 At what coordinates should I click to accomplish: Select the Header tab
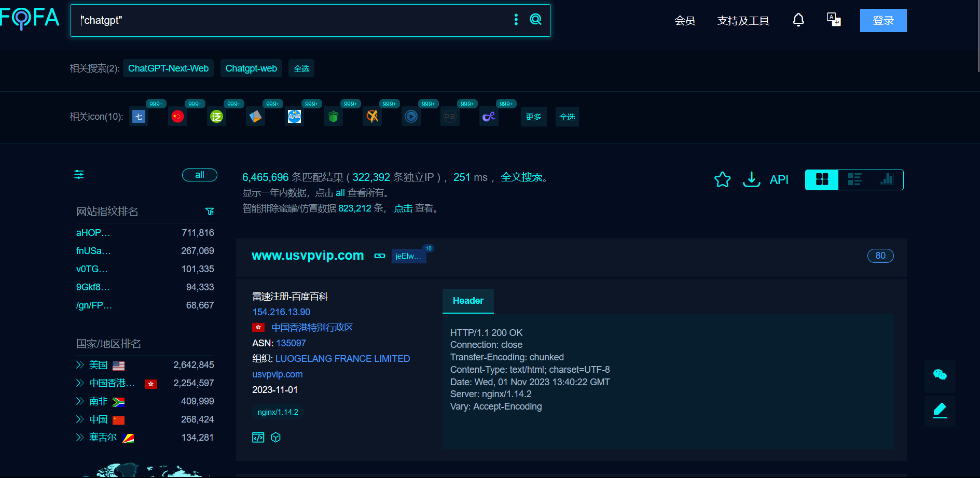point(468,301)
